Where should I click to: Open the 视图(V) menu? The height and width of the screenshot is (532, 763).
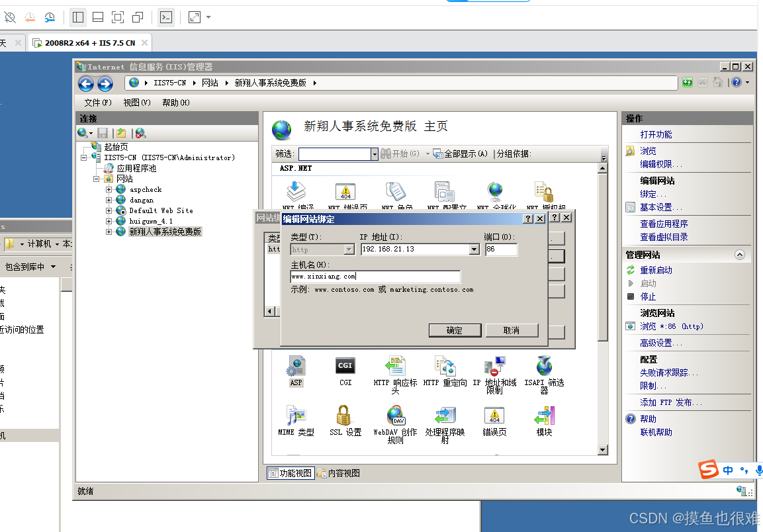click(x=137, y=103)
